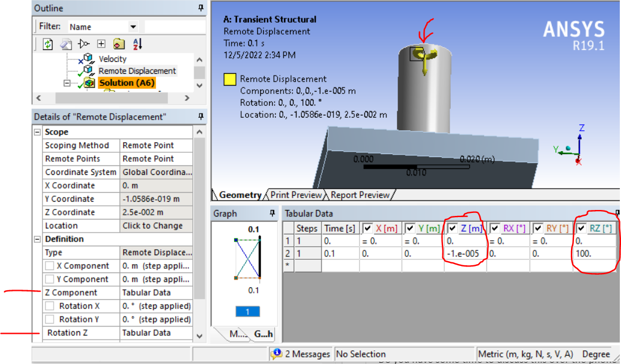Uncheck the RZ [°] column checkbox

pyautogui.click(x=581, y=228)
